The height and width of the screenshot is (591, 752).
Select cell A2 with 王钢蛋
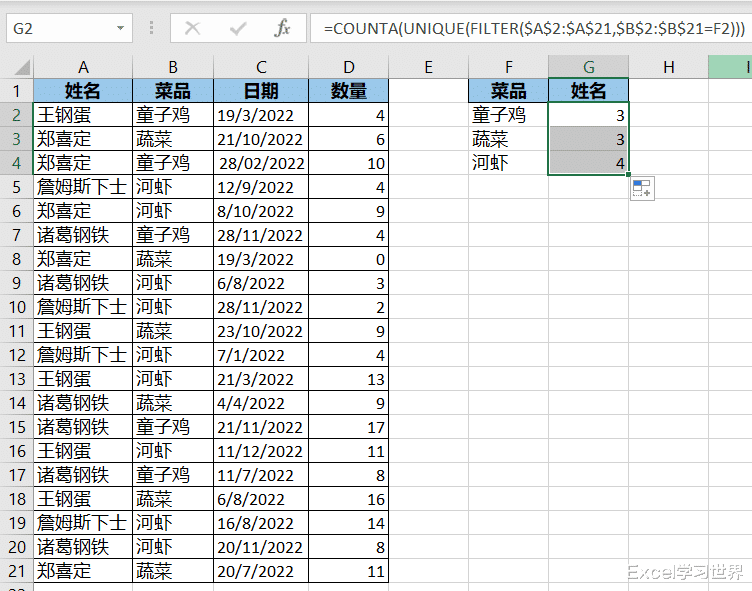pos(83,115)
